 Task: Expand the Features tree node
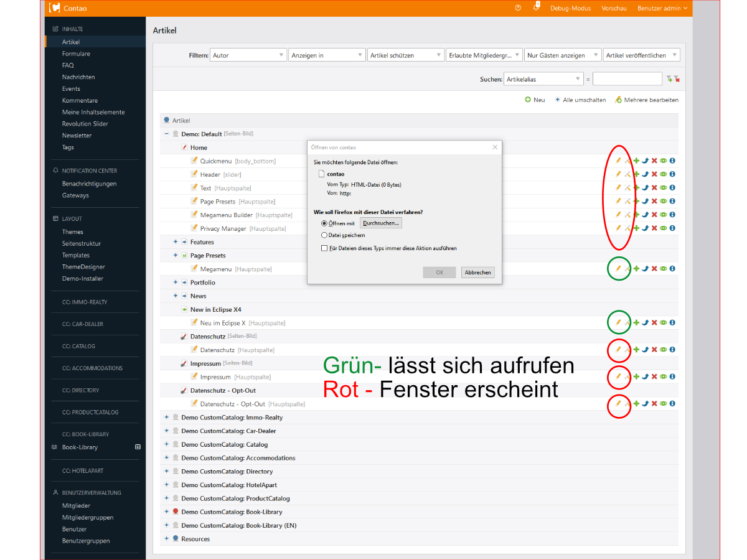[x=176, y=242]
